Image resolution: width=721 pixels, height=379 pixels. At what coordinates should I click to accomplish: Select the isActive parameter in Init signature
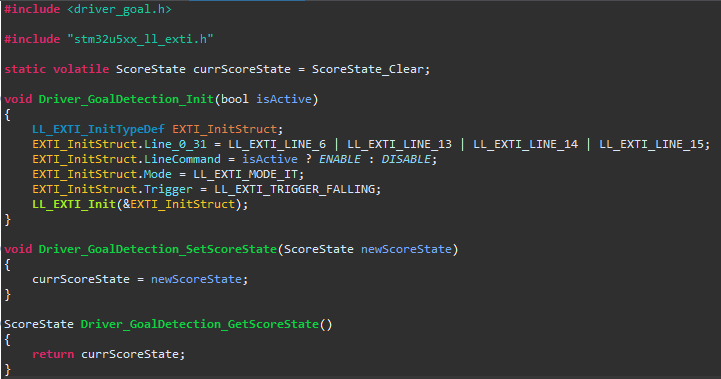(x=284, y=99)
